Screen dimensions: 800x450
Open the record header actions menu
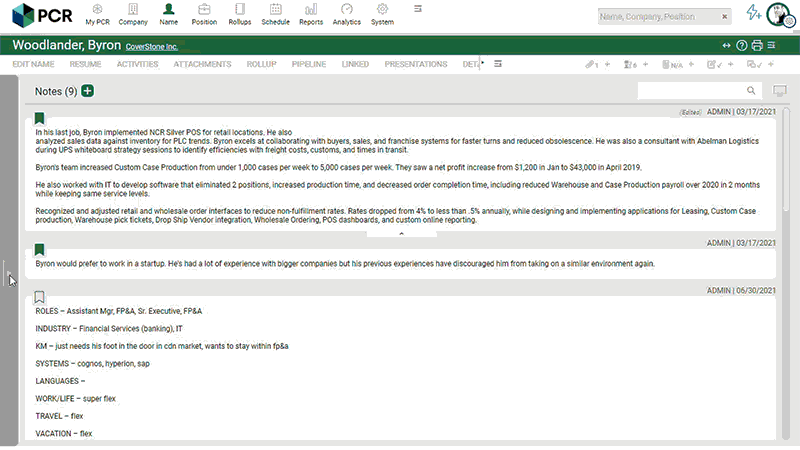771,45
